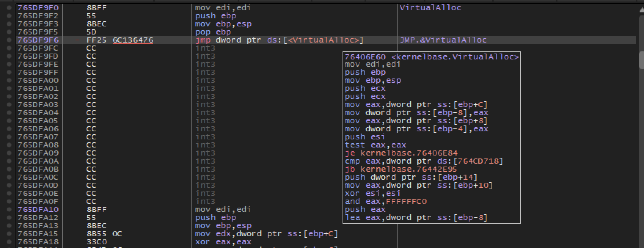
Task: Select address 765DF9F0 in the address column
Action: tap(38, 8)
